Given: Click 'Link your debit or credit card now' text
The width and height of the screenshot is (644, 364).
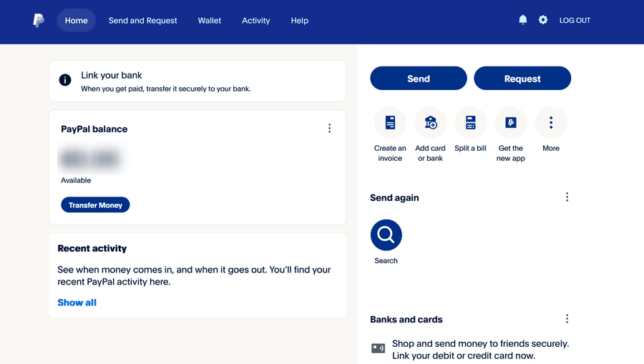Looking at the screenshot, I should pyautogui.click(x=463, y=355).
